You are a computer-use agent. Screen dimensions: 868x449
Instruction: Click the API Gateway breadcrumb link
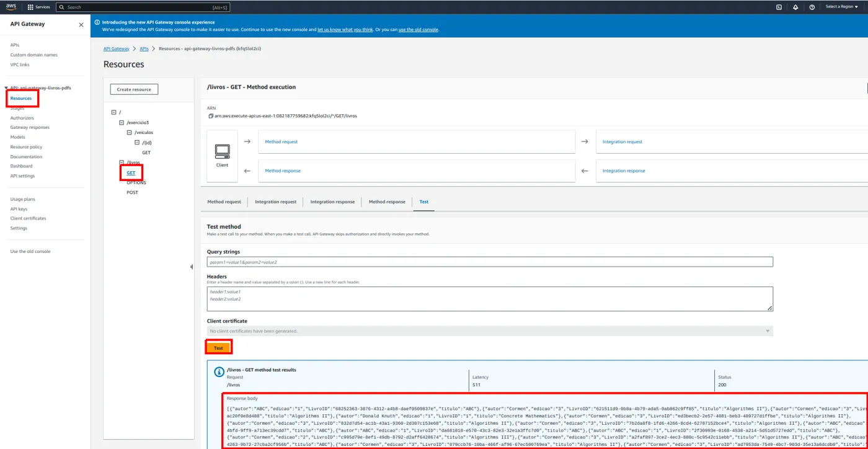[117, 48]
